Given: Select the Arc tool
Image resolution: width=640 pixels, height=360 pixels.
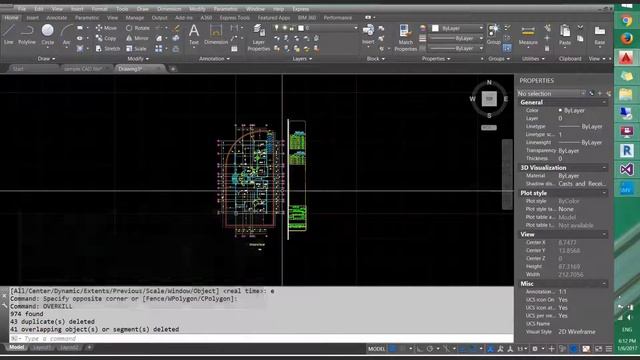Looking at the screenshot, I should click(67, 33).
